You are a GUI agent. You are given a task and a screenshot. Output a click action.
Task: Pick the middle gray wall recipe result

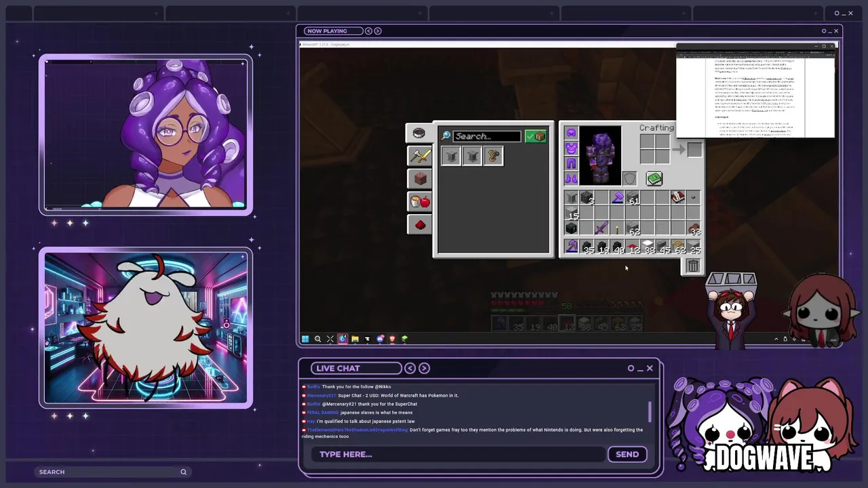pyautogui.click(x=473, y=157)
